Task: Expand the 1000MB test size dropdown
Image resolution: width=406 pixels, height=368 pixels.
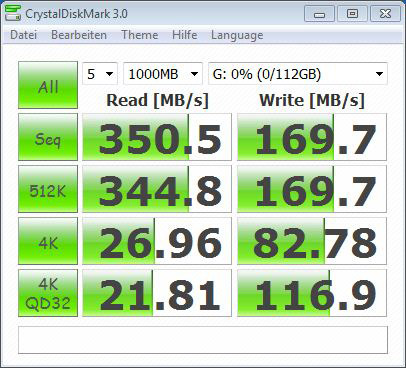Action: [163, 74]
